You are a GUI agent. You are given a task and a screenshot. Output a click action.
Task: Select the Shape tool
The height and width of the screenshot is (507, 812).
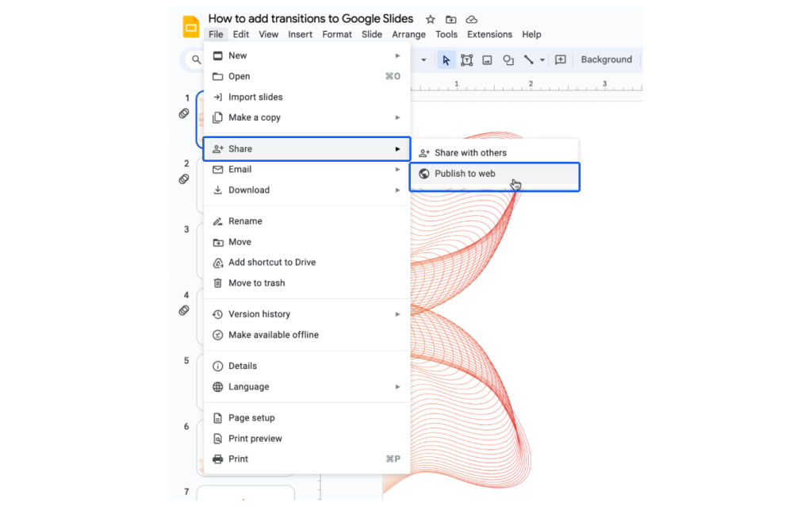[x=508, y=60]
